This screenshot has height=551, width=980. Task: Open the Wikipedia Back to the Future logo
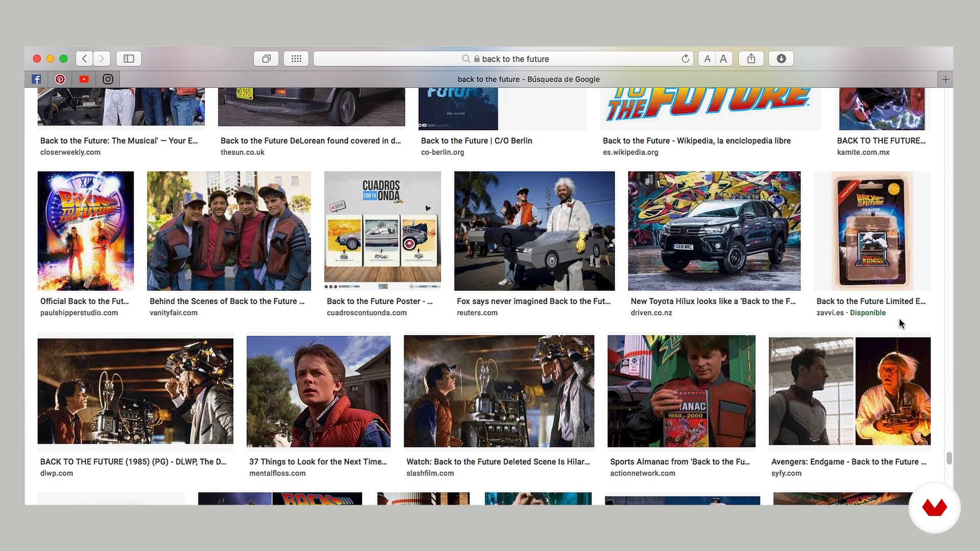710,108
